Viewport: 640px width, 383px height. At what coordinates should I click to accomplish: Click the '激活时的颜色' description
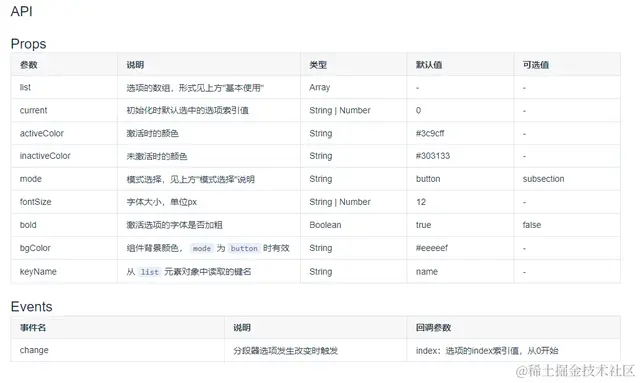[152, 133]
